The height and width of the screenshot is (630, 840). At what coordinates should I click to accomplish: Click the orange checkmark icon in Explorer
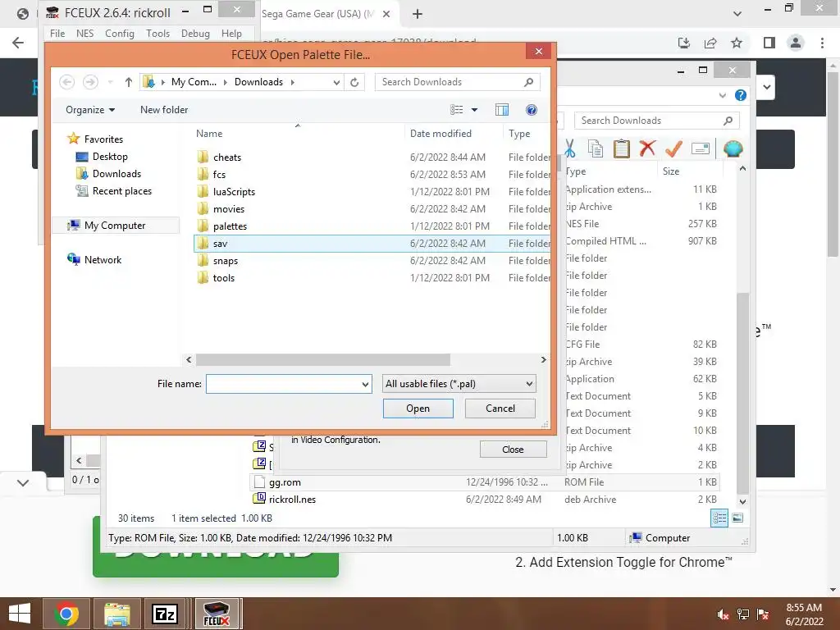pyautogui.click(x=673, y=148)
